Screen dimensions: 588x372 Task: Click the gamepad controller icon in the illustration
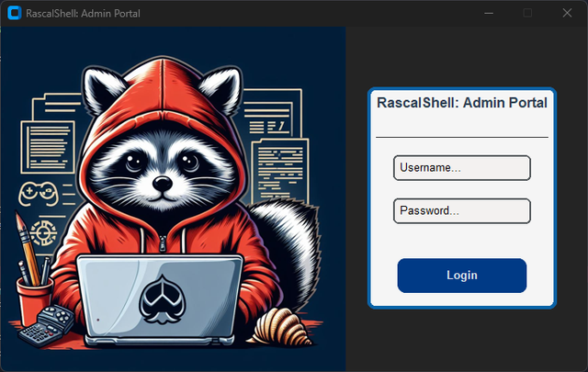tap(39, 194)
